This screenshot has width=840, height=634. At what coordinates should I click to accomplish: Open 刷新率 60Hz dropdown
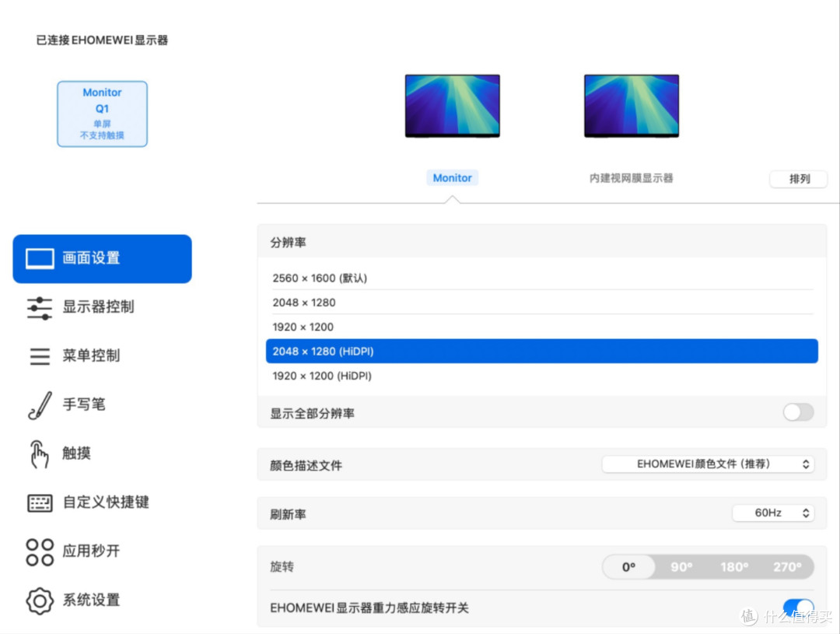point(774,513)
